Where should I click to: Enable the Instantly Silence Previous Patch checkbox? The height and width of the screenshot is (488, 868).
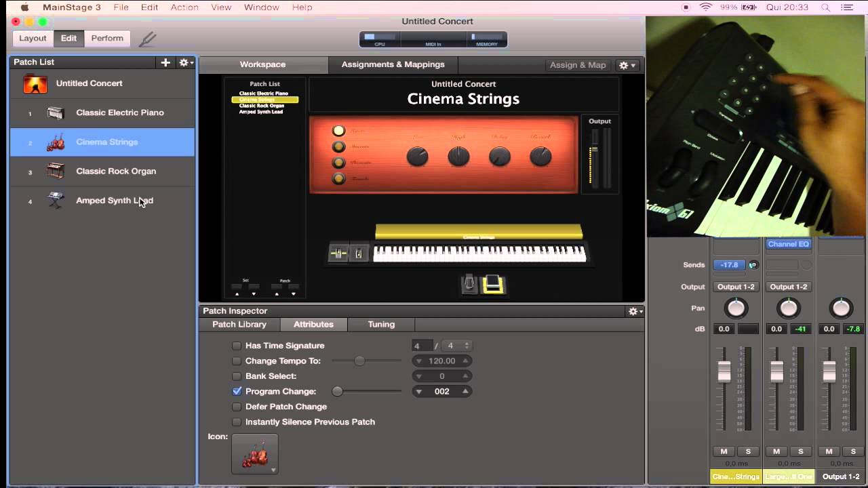[237, 422]
